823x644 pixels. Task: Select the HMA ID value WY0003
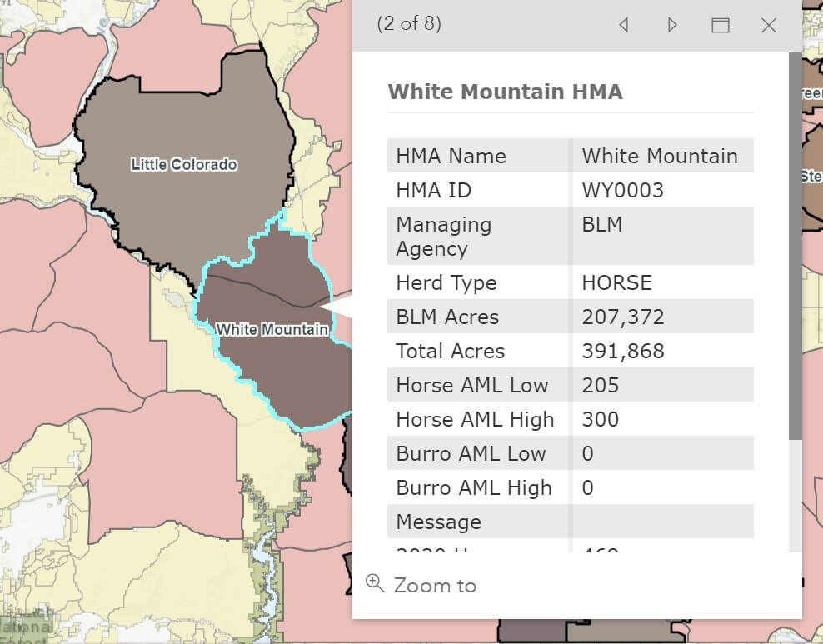(x=622, y=190)
